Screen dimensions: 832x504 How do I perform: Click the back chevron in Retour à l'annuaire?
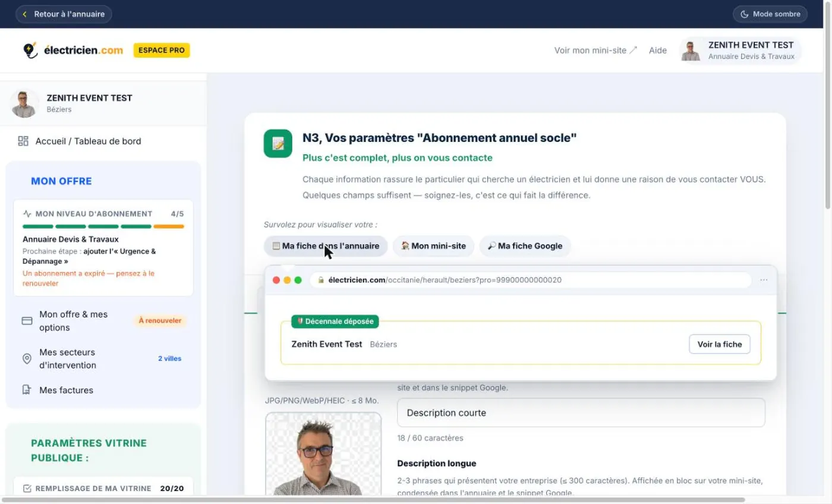tap(24, 14)
